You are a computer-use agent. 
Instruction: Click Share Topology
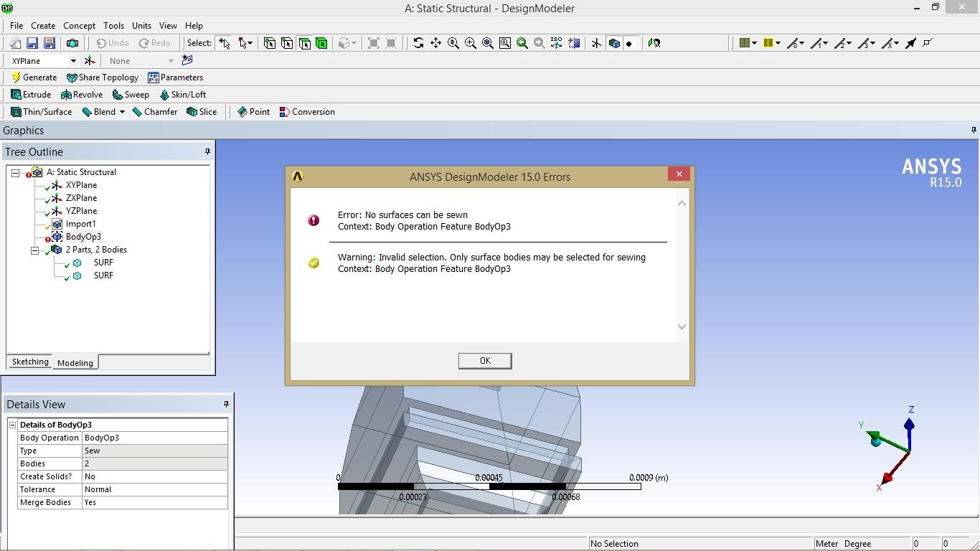click(103, 77)
